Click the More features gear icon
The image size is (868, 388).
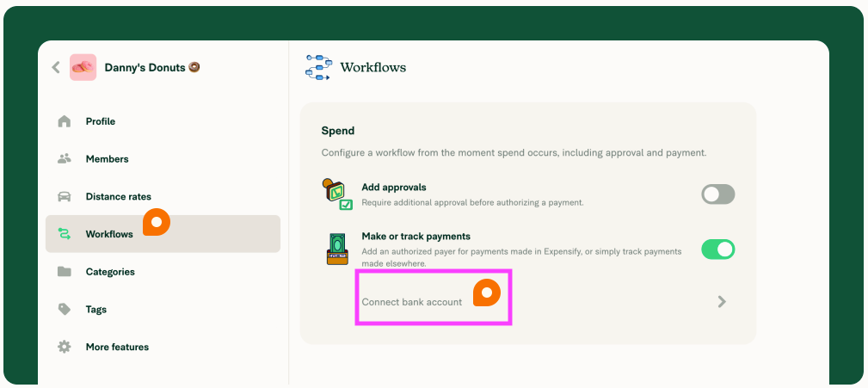coord(65,347)
